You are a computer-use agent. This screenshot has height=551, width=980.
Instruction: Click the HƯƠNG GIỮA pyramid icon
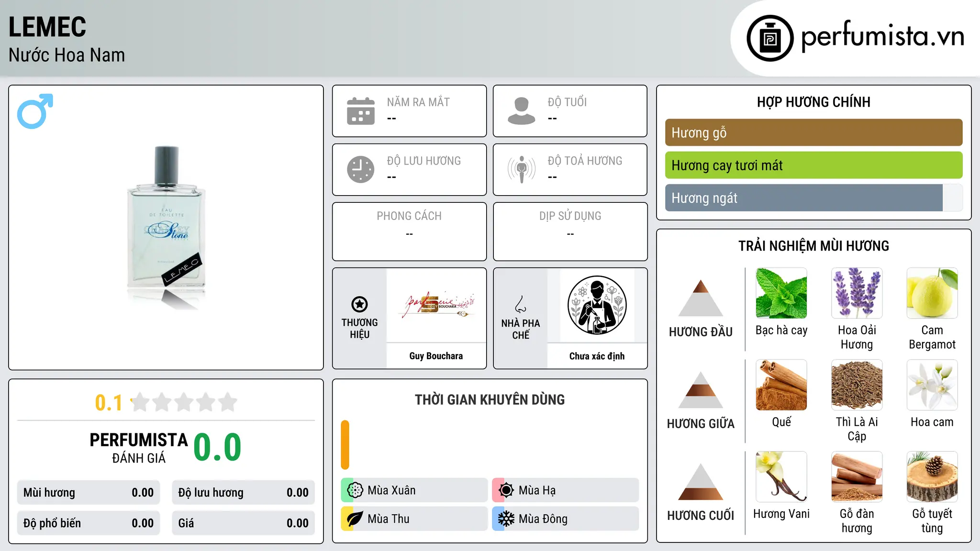point(701,390)
